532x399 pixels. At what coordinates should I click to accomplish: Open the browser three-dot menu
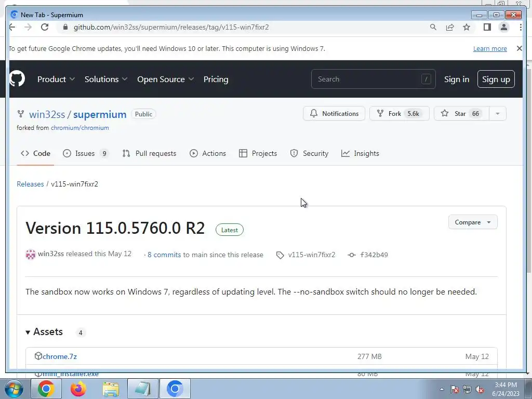coord(521,27)
